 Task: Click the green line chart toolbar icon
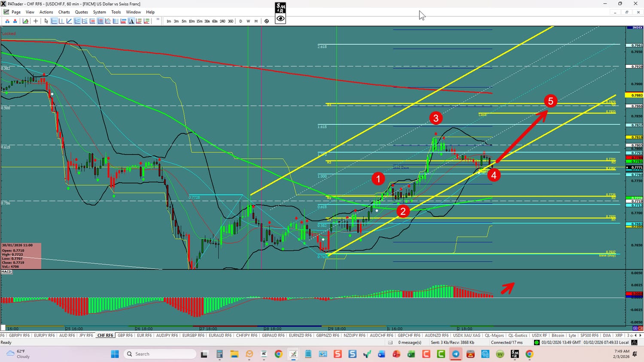coord(26,21)
